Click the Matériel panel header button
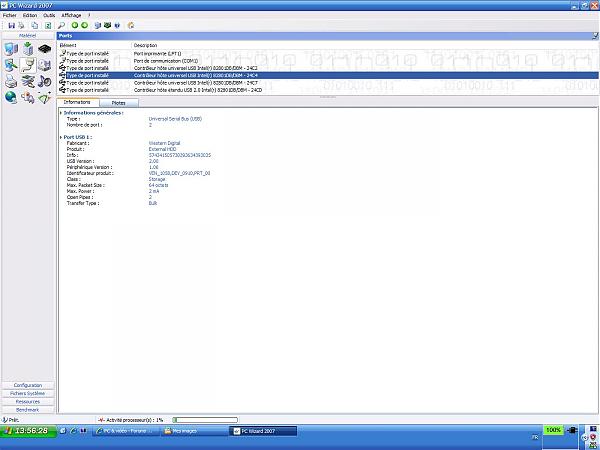The image size is (600, 450). coord(28,36)
